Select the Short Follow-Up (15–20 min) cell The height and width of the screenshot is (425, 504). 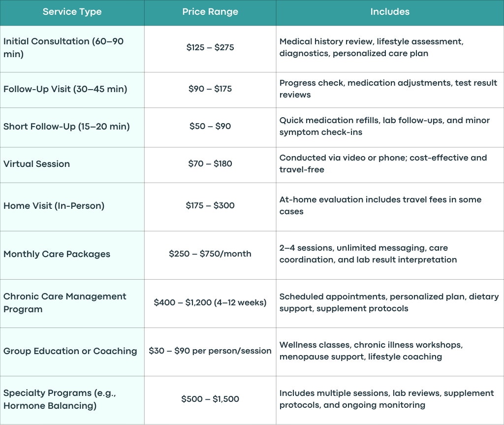72,128
